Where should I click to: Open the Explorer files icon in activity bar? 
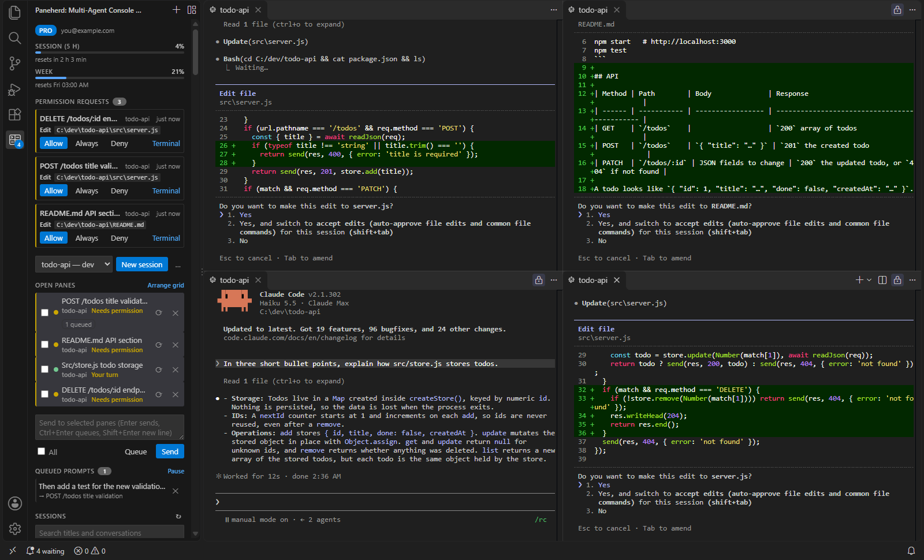tap(15, 13)
